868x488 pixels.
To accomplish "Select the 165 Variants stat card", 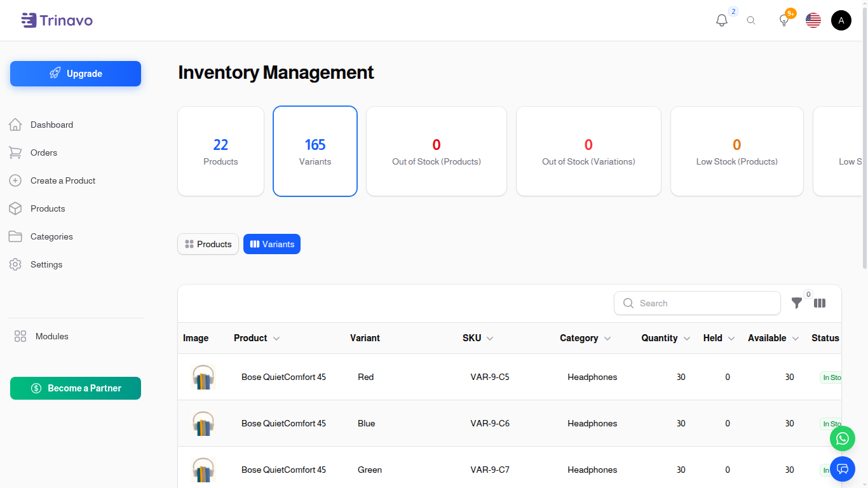I will (315, 151).
